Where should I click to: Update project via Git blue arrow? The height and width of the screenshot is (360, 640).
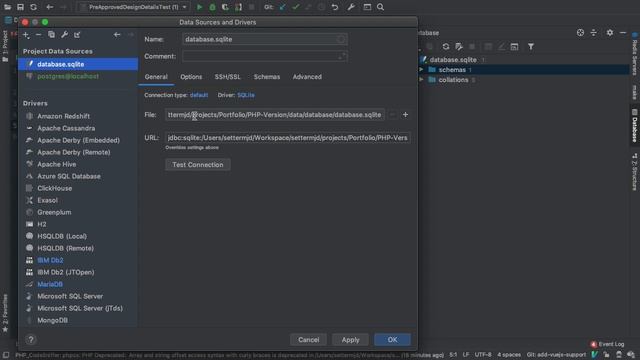click(282, 7)
